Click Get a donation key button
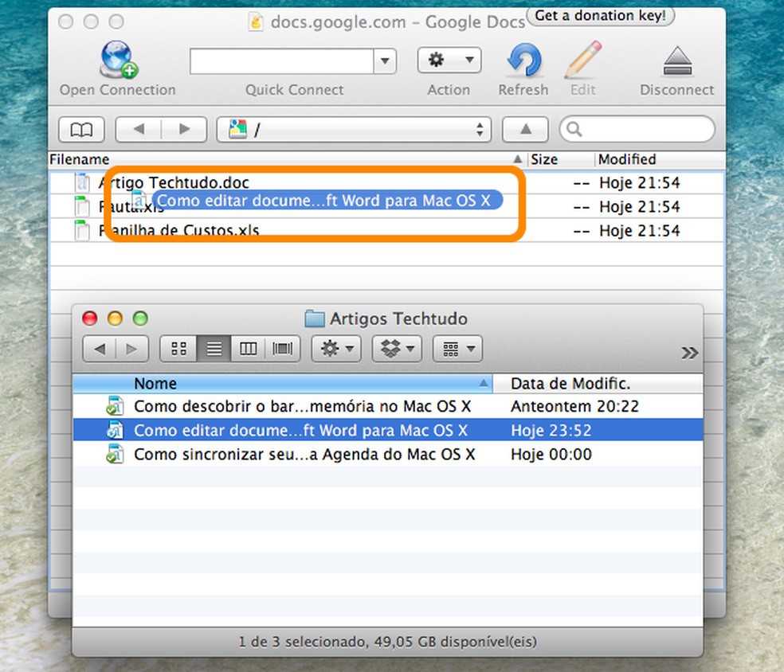The width and height of the screenshot is (784, 672). point(601,15)
